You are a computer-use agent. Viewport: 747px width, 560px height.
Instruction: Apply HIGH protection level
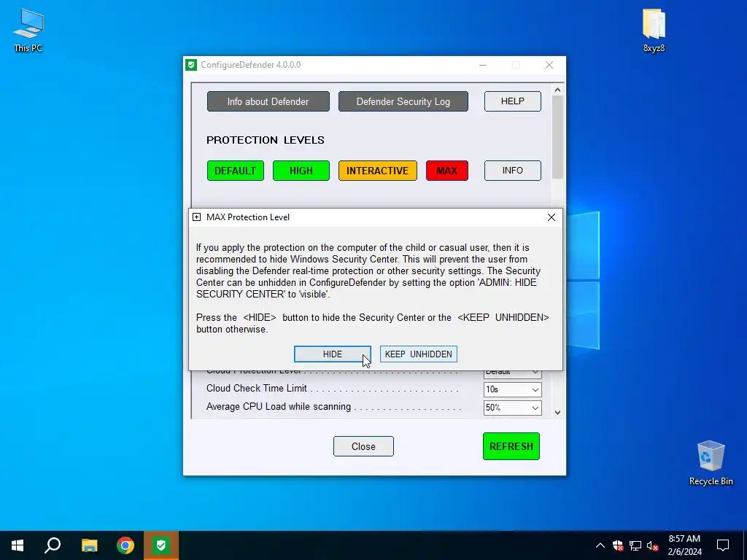click(x=301, y=171)
